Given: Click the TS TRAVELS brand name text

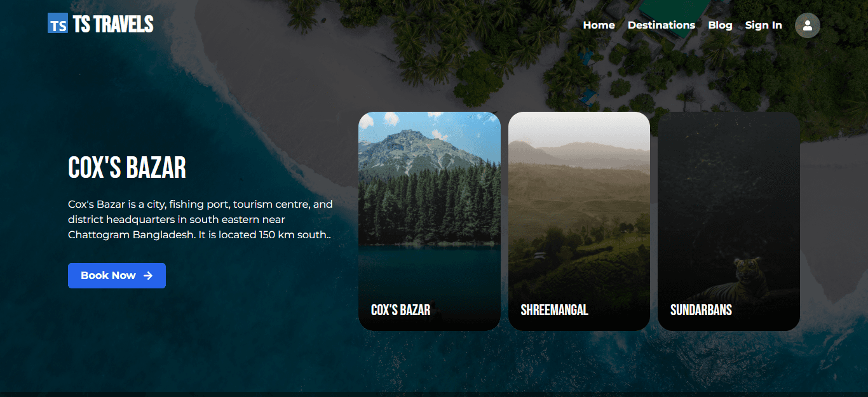Looking at the screenshot, I should tap(113, 24).
